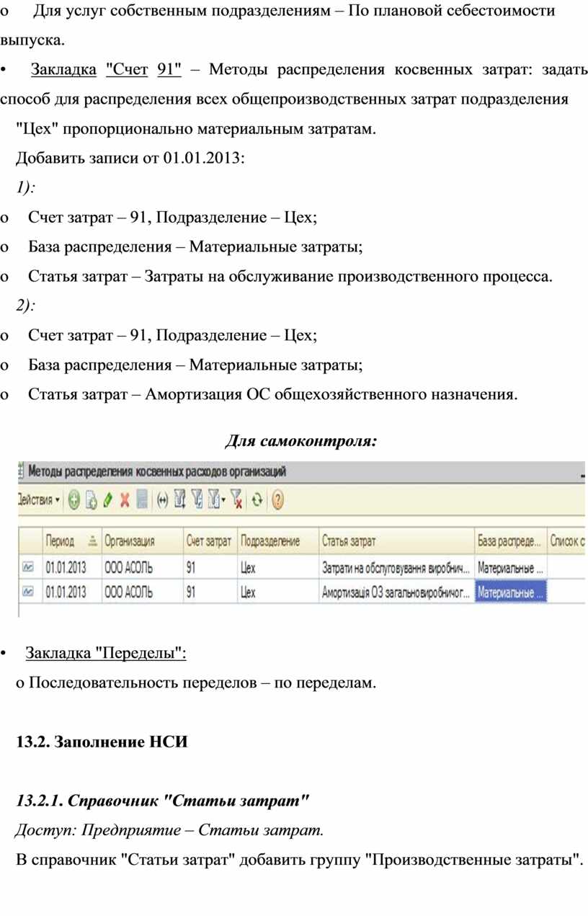
Task: Click the Счет затрат column header
Action: 210,541
